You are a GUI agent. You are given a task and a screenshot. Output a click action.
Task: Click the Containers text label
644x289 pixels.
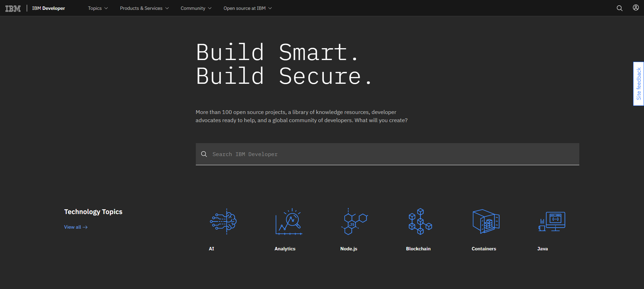point(483,249)
